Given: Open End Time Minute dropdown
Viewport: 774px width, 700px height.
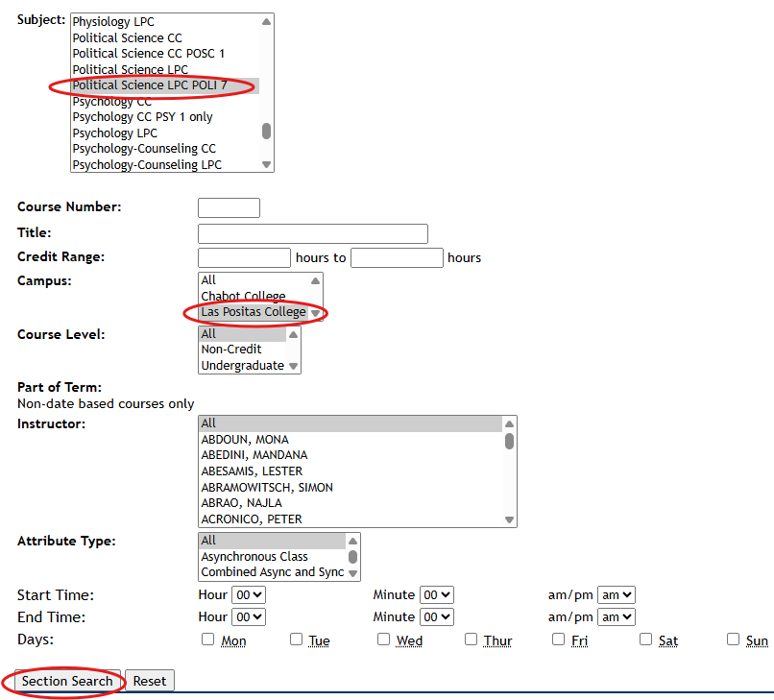Looking at the screenshot, I should (437, 617).
